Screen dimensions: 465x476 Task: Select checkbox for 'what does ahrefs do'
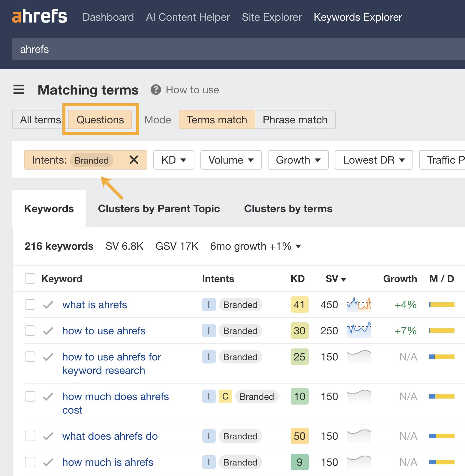click(30, 436)
